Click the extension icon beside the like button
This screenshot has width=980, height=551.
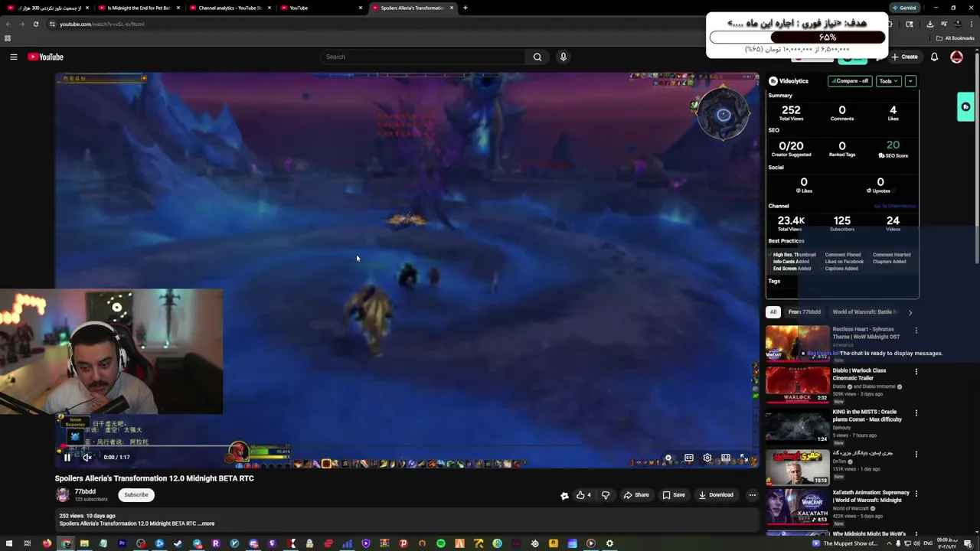(565, 495)
